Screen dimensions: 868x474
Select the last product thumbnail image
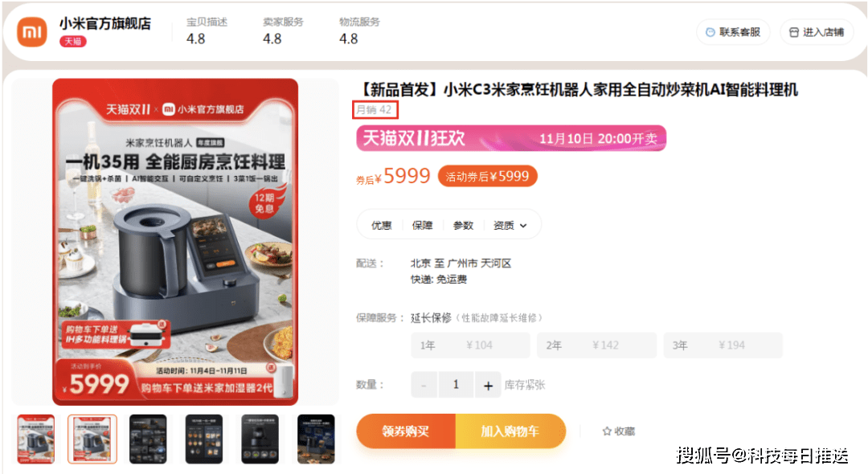316,439
